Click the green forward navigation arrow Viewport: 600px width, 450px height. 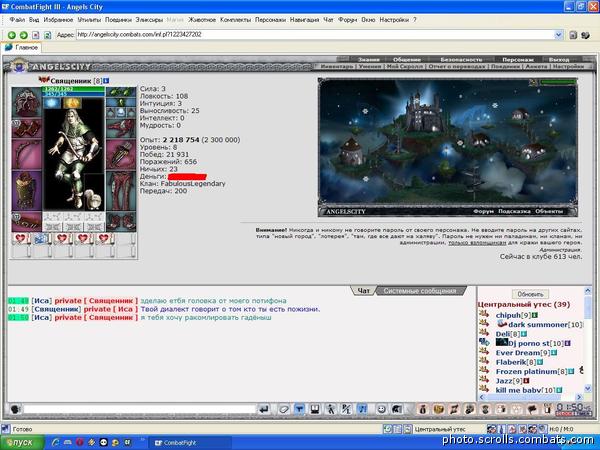coord(24,35)
